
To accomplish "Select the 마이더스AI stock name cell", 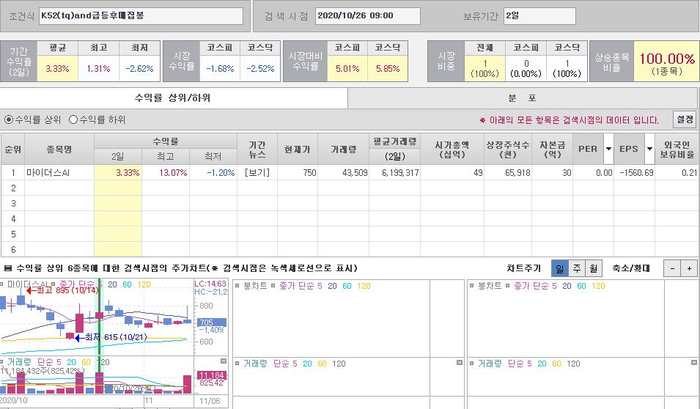I will [x=59, y=173].
